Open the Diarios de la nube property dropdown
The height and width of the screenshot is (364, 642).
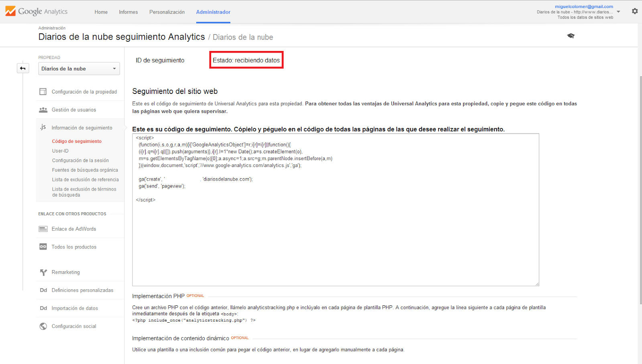click(x=79, y=69)
